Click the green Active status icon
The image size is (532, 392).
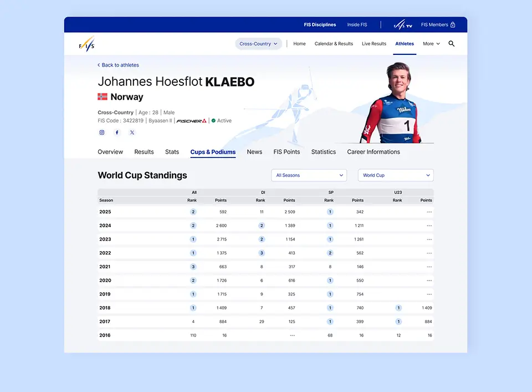213,120
